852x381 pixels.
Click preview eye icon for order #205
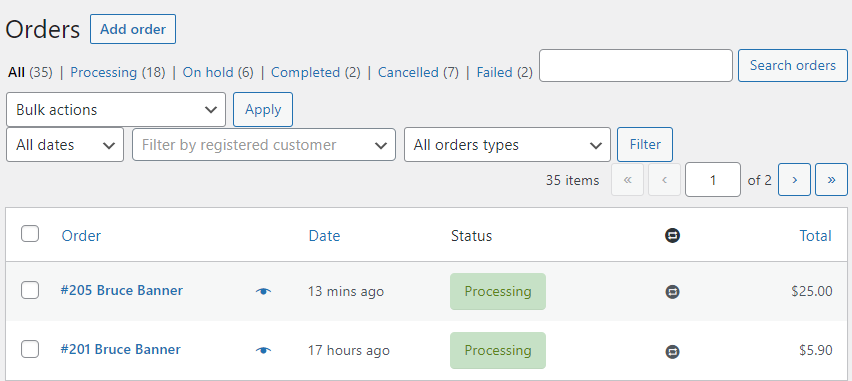click(264, 291)
